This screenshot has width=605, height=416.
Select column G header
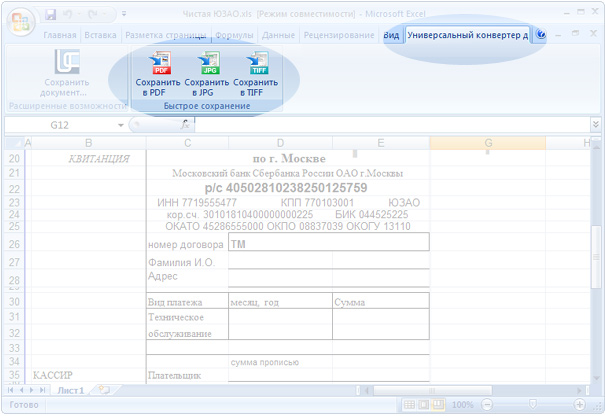pyautogui.click(x=488, y=143)
